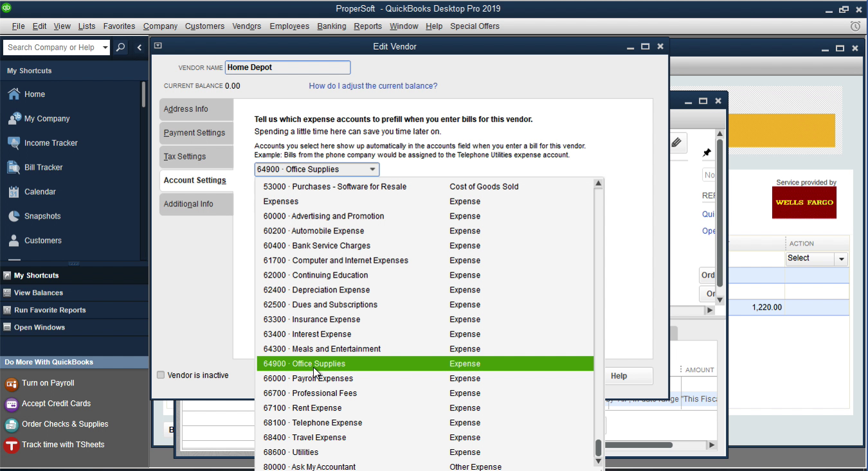Open the Lists menu

(x=87, y=26)
